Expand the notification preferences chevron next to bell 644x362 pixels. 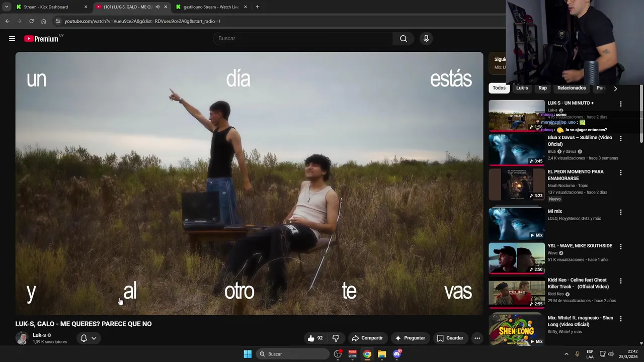(x=94, y=338)
